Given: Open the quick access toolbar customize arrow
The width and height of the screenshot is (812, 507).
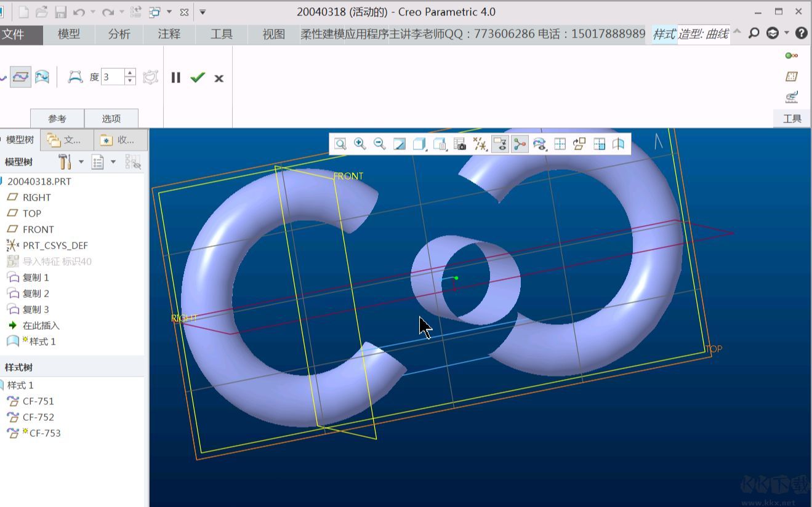Looking at the screenshot, I should pos(203,12).
